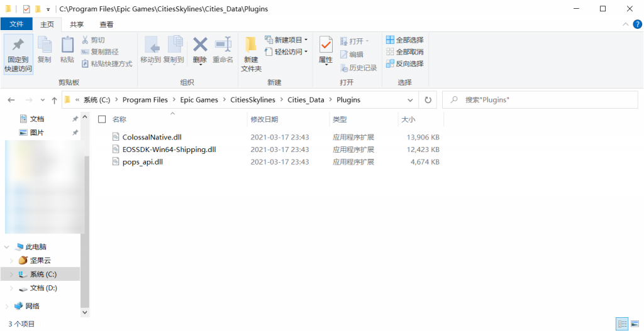The height and width of the screenshot is (331, 644).
Task: Click 编辑 in the ribbon
Action: click(352, 54)
